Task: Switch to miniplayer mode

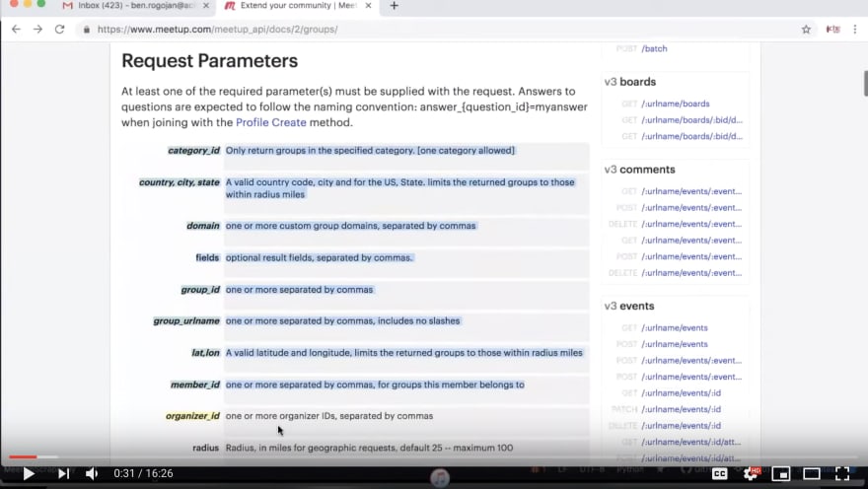Action: pos(781,473)
